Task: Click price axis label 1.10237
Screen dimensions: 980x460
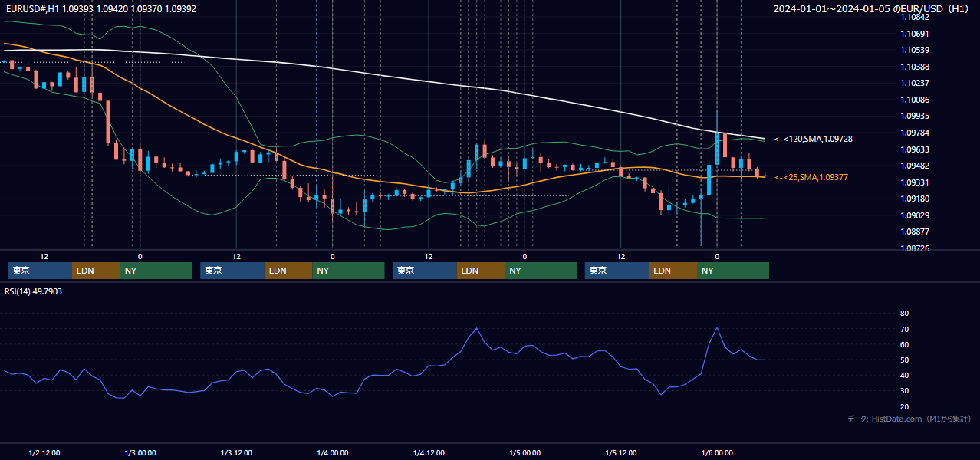Action: point(914,83)
